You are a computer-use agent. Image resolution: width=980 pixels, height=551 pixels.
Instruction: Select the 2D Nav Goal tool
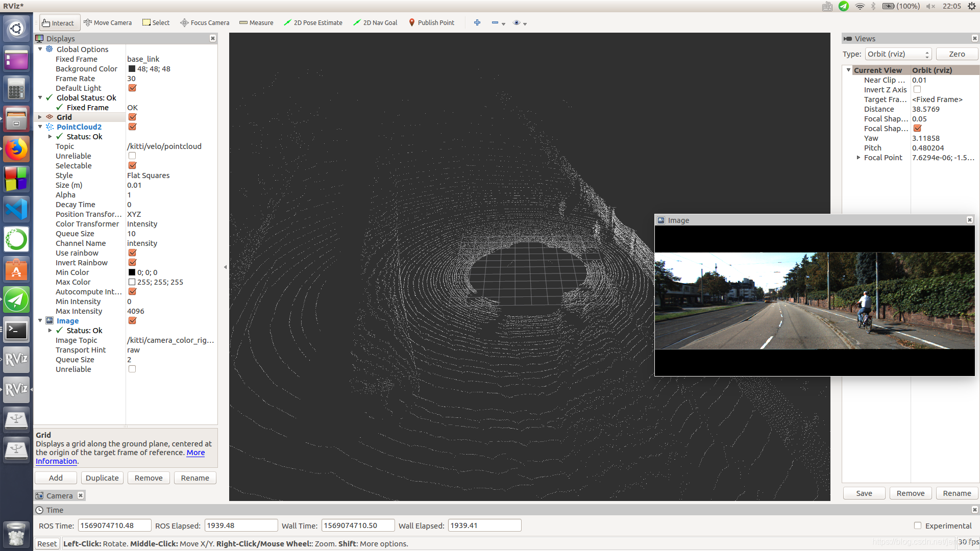375,22
